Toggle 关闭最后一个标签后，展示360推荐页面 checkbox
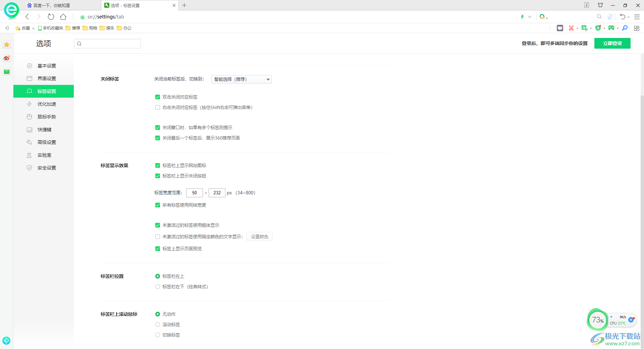Screen dimensions: 644x349 click(x=158, y=138)
